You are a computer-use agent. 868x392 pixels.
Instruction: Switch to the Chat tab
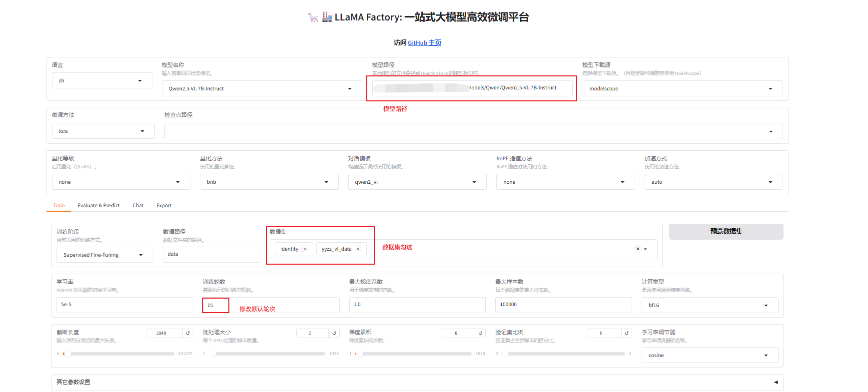click(138, 205)
